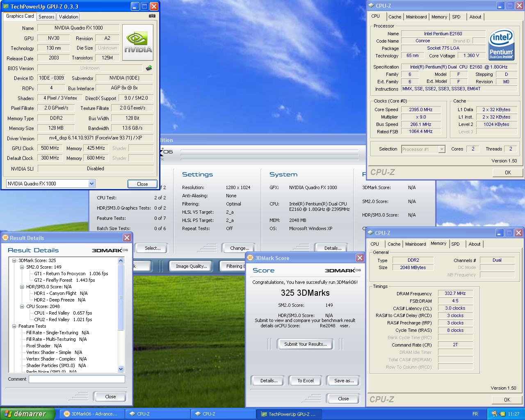This screenshot has height=420, width=525.
Task: Select Fill Rate - Single-Texturing row
Action: tap(57, 333)
